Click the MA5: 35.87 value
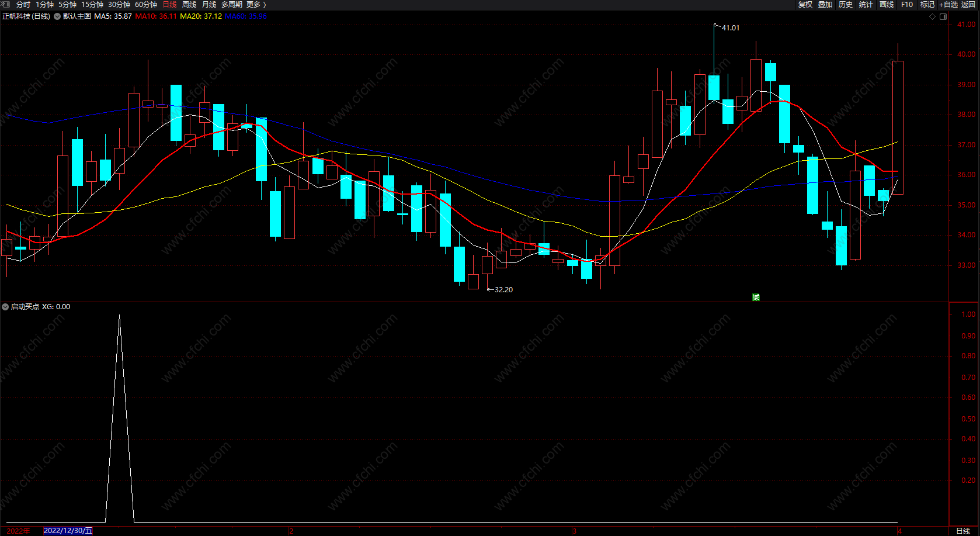The height and width of the screenshot is (536, 980). 113,16
